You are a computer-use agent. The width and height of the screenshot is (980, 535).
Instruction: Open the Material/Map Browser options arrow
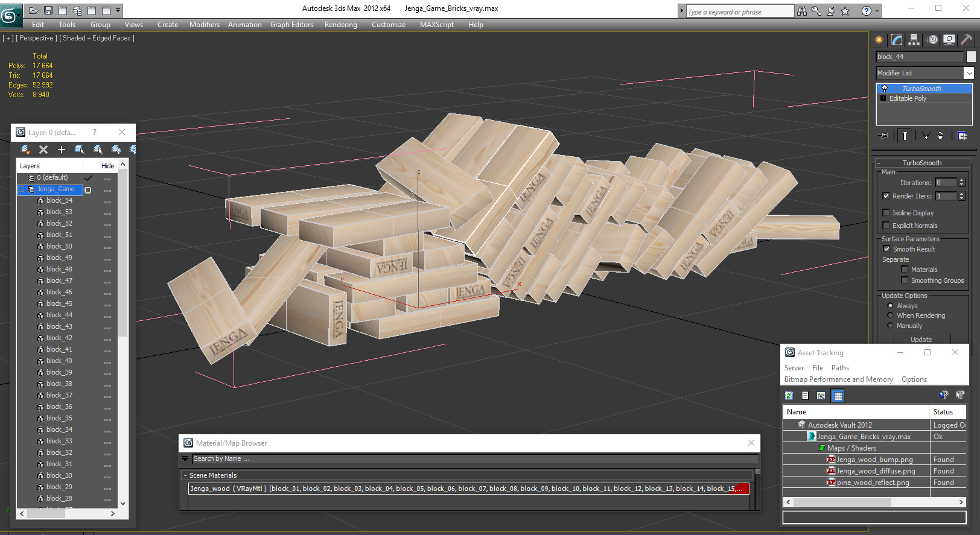[185, 458]
